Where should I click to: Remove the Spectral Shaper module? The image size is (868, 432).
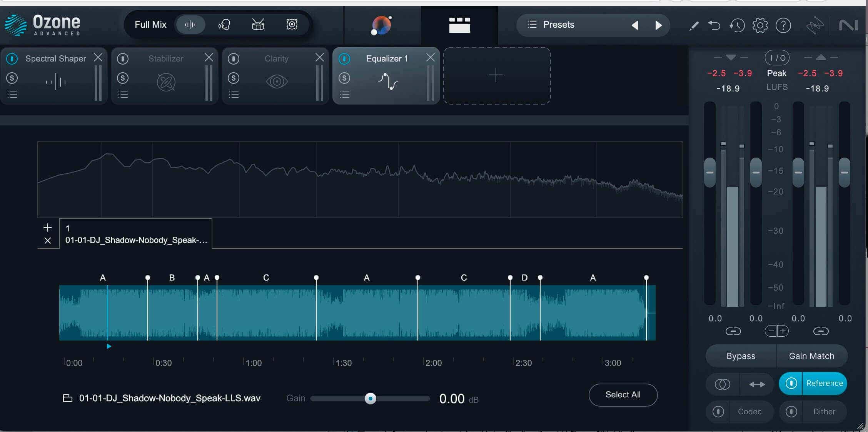(x=98, y=57)
